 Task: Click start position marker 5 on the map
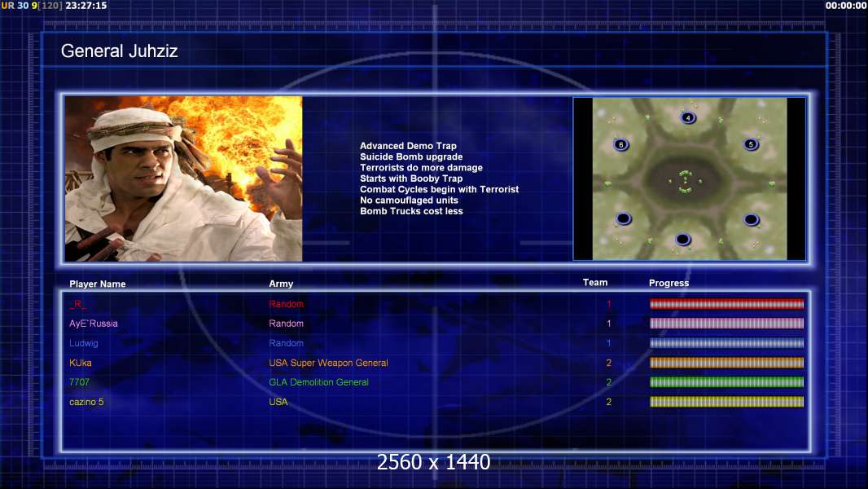[752, 144]
